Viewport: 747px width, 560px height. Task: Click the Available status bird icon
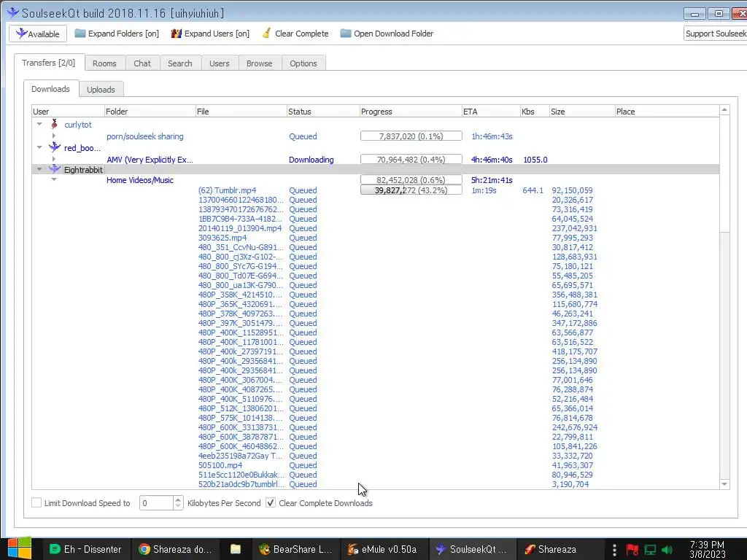click(21, 34)
